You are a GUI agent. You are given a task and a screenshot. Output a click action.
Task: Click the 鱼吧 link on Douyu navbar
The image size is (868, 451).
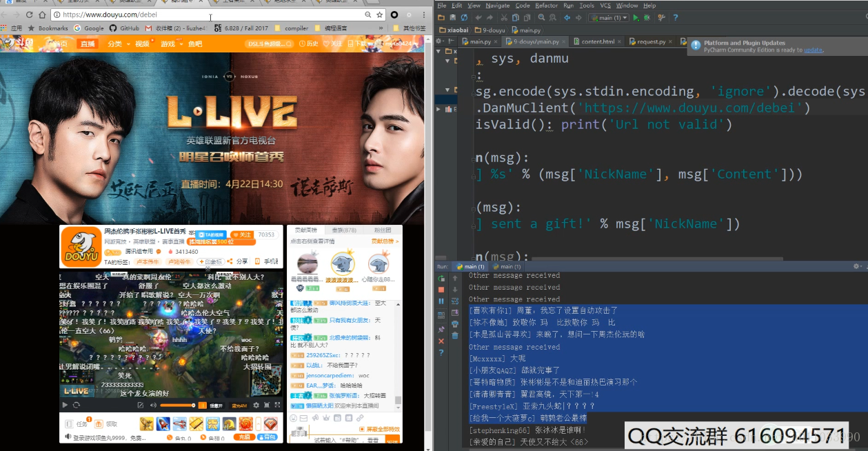(195, 43)
